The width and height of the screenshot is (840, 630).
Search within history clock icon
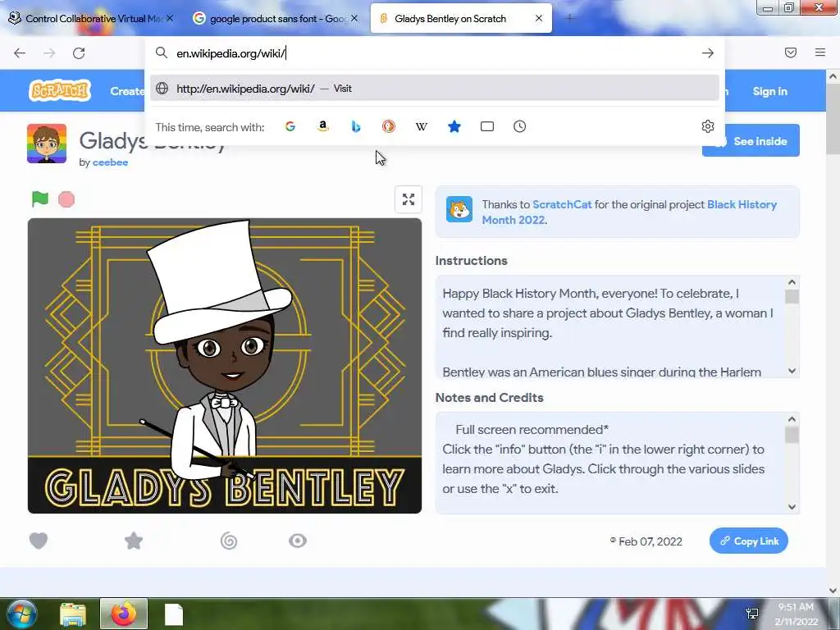point(519,126)
